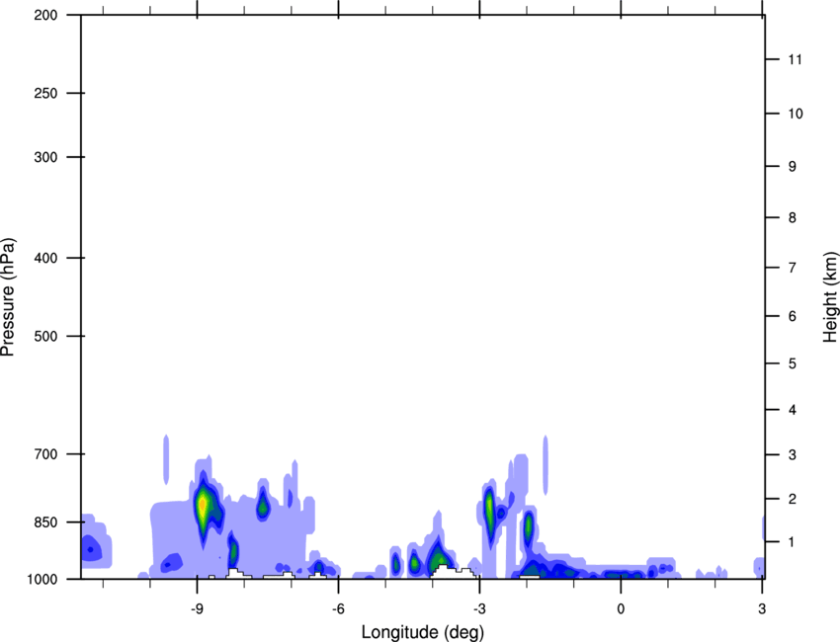Pick the height tick label '2' km
The width and height of the screenshot is (840, 642).
792,499
